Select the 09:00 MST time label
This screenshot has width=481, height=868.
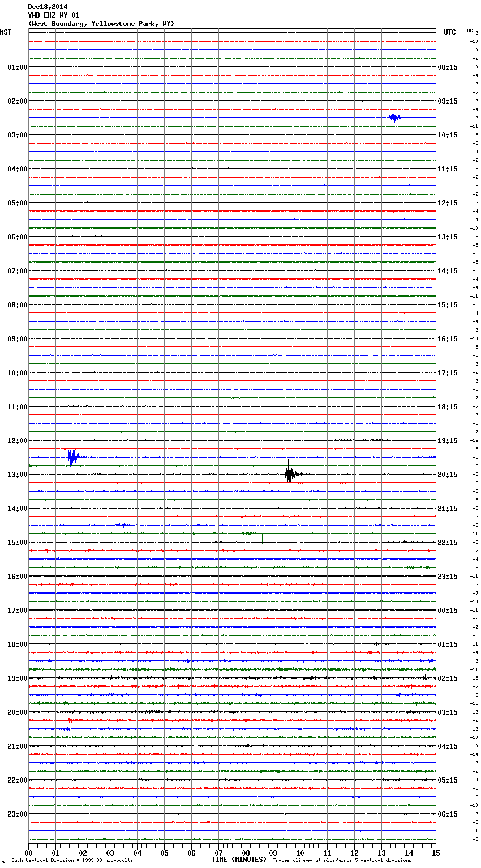(17, 339)
